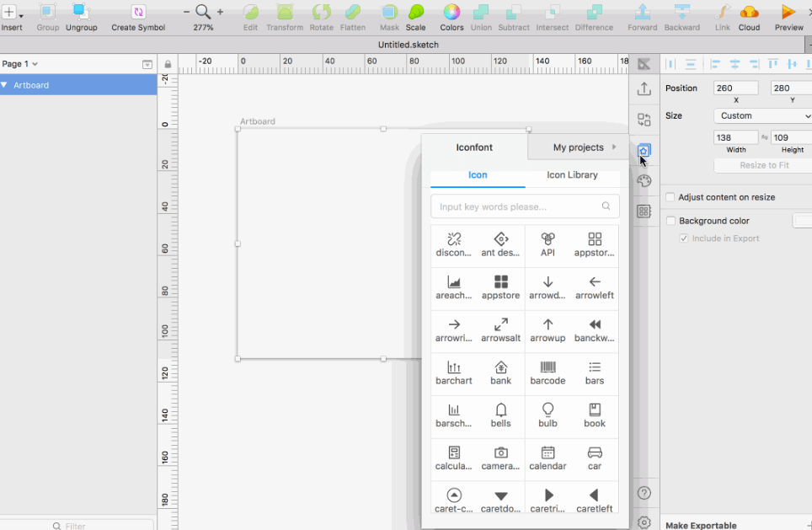This screenshot has height=530, width=812.
Task: Select the Artboard layer row
Action: click(78, 84)
